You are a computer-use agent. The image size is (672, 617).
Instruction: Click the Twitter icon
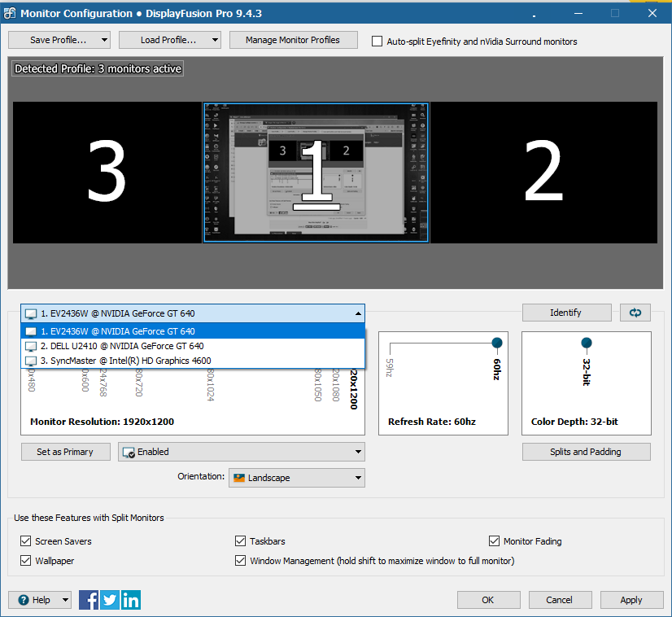[110, 600]
